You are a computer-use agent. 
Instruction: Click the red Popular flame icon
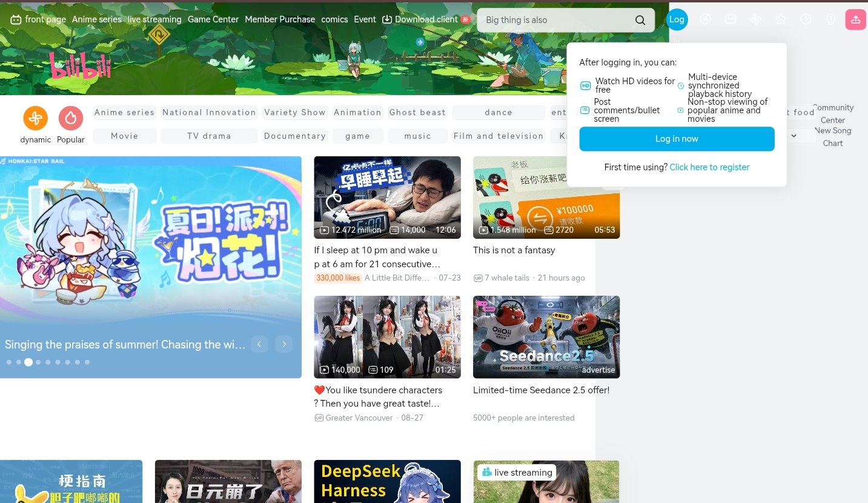(71, 118)
